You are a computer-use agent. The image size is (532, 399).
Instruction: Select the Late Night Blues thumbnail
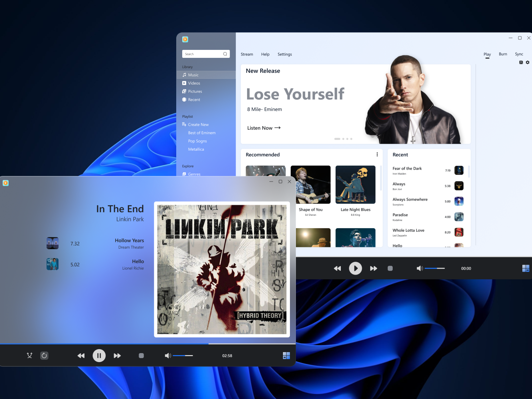355,185
